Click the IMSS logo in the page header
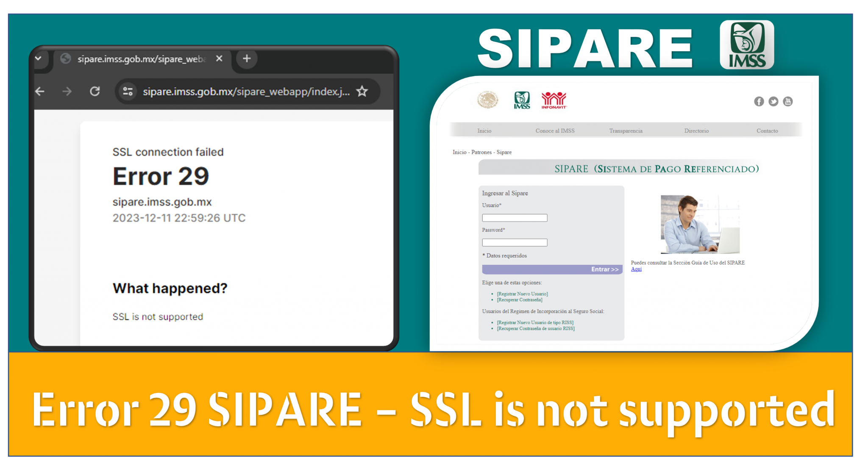Image resolution: width=868 pixels, height=464 pixels. (x=523, y=99)
